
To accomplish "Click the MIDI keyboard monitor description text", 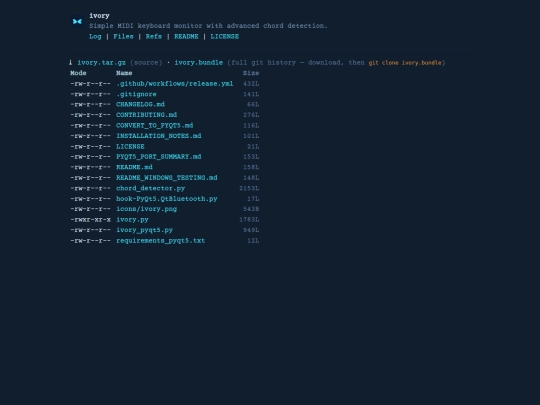I will pos(208,26).
